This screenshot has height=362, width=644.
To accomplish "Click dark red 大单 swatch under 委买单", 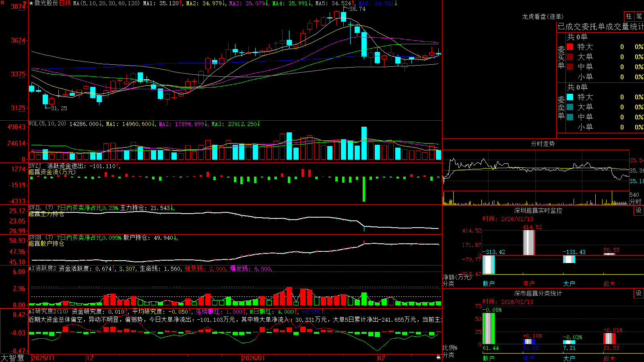I will [570, 57].
